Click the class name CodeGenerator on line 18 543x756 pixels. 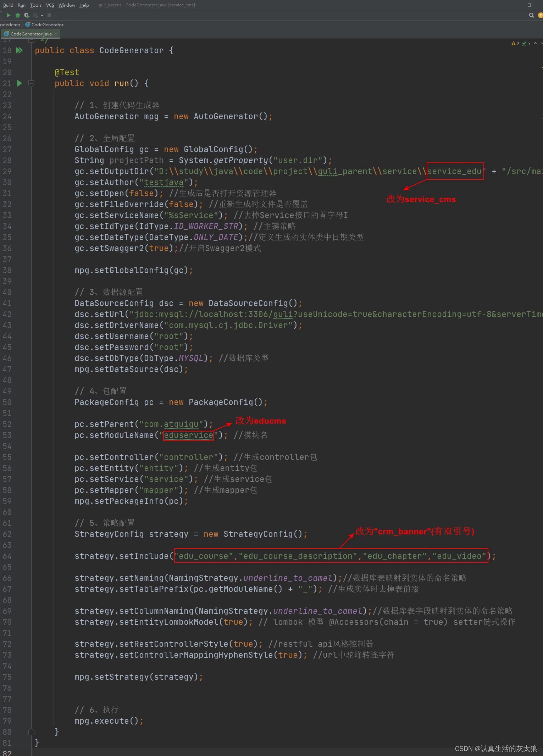click(x=131, y=50)
